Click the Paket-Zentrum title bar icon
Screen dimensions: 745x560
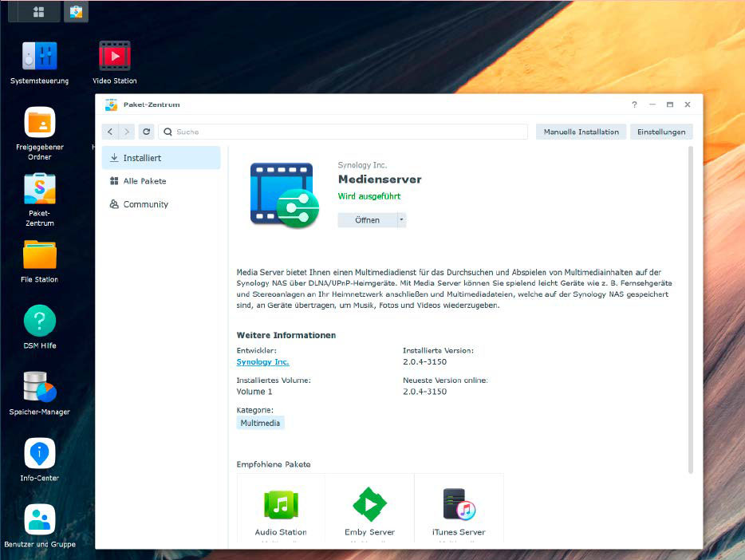[x=111, y=105]
